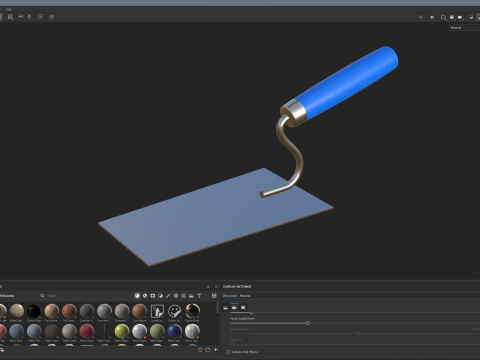Select the black Carbon Fiber material
This screenshot has width=480, height=360.
click(34, 311)
